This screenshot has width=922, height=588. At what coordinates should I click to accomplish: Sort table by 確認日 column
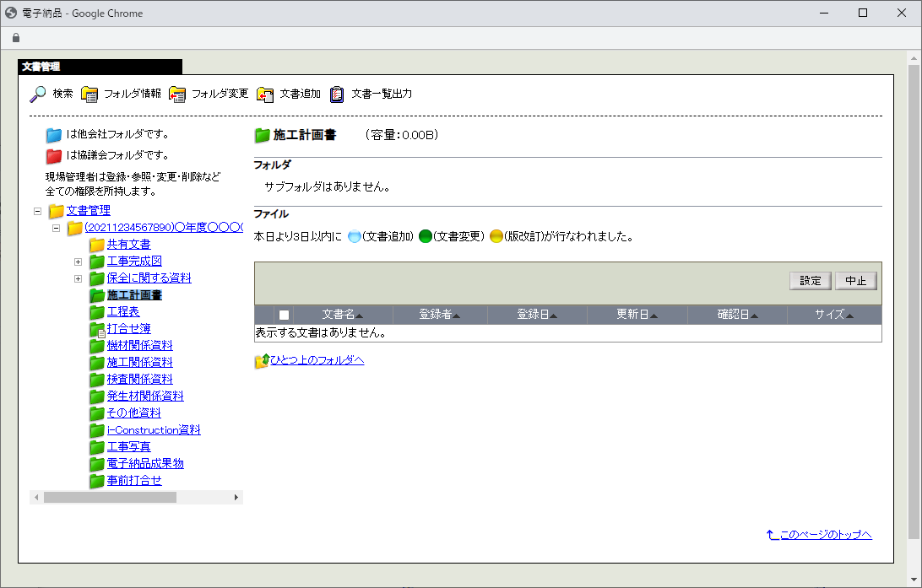(737, 315)
